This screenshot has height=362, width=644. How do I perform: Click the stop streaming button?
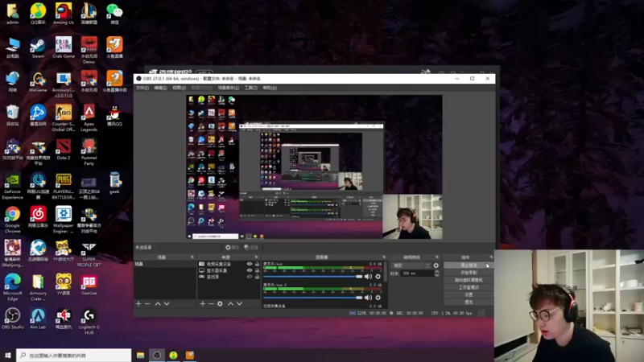click(x=469, y=265)
